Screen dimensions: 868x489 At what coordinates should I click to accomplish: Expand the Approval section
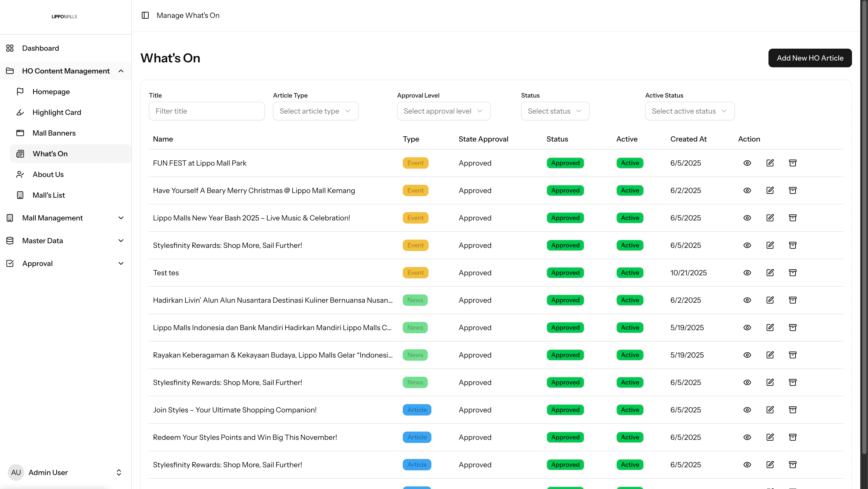pyautogui.click(x=66, y=264)
